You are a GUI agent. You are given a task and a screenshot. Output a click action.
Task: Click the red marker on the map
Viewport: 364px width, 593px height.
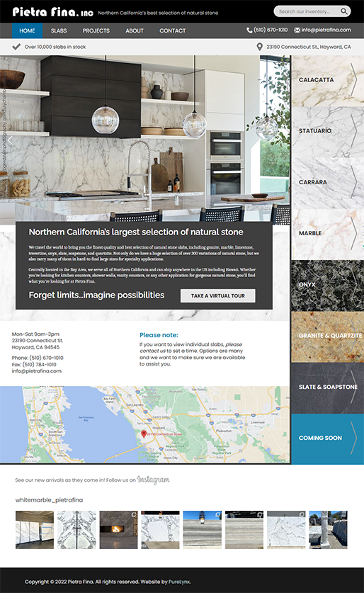pos(144,434)
